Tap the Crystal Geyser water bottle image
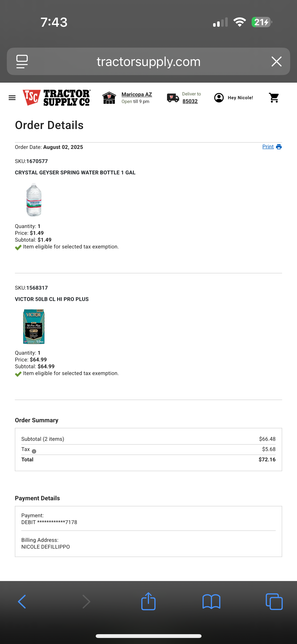 34,200
